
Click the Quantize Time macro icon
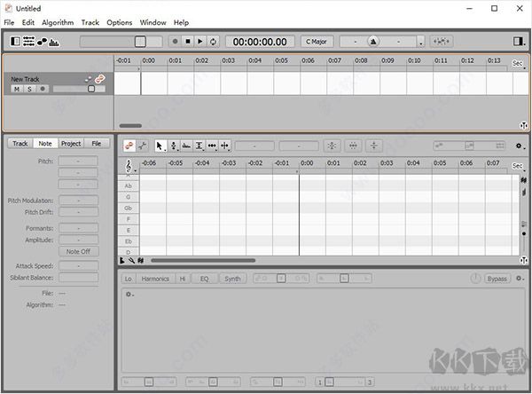coord(353,146)
